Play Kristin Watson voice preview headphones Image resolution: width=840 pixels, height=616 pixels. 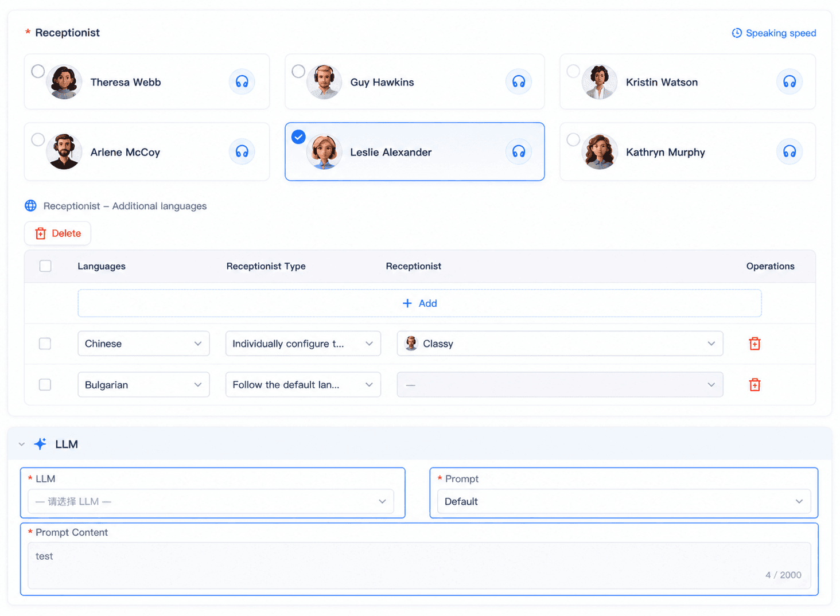(x=790, y=81)
